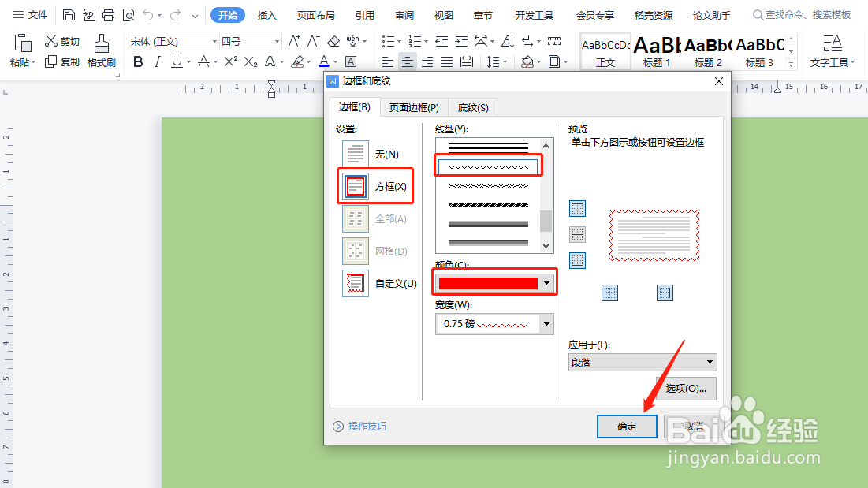Click the bulleted list icon
The width and height of the screenshot is (868, 488).
[388, 41]
